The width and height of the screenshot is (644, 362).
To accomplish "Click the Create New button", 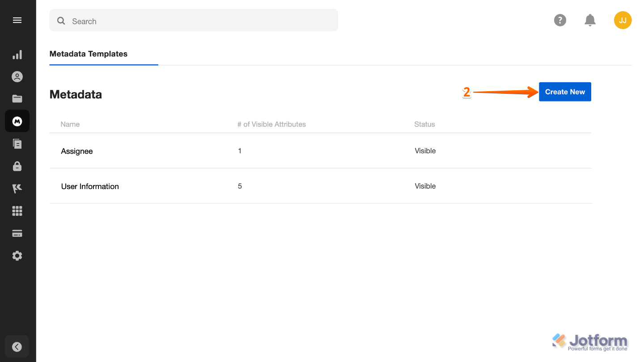I will tap(564, 92).
